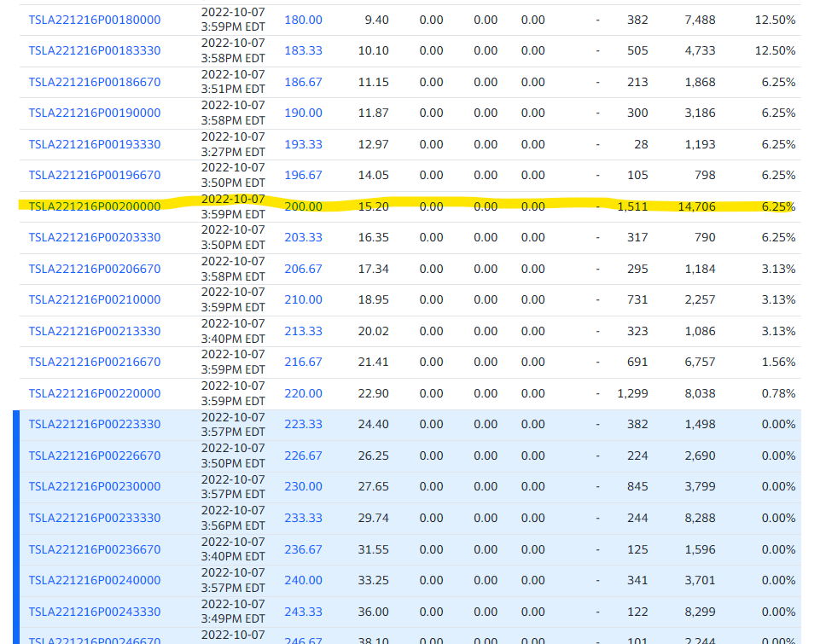Click implied volatility 0.78%

point(778,393)
